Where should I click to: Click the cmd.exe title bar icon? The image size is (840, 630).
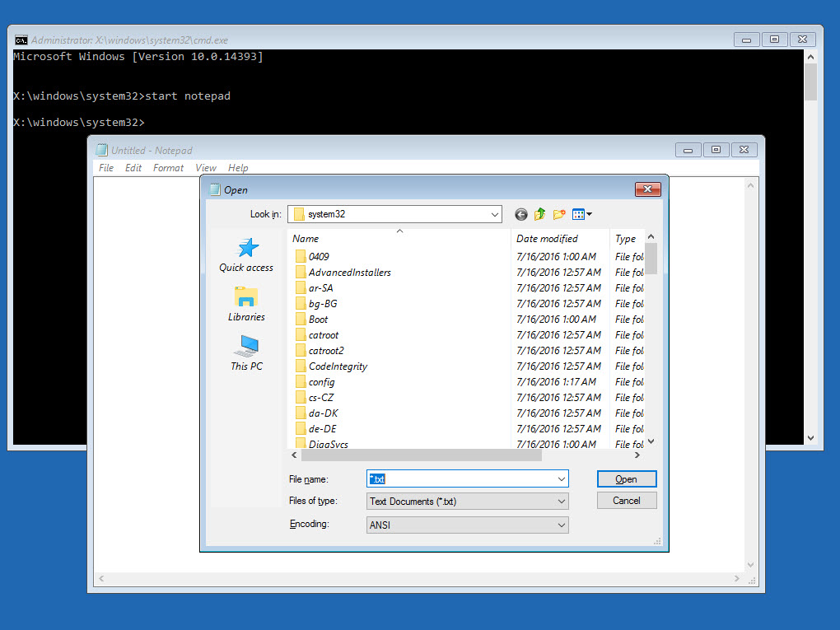point(21,40)
